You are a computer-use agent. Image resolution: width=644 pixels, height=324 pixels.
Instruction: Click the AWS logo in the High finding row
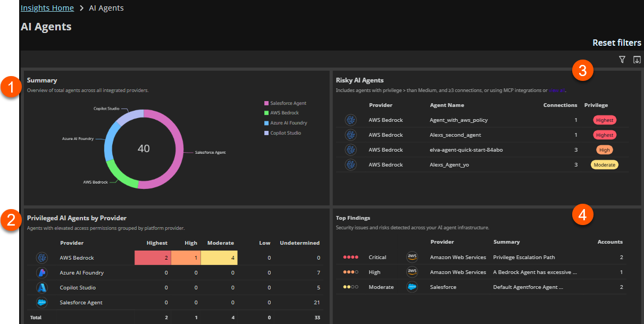412,272
